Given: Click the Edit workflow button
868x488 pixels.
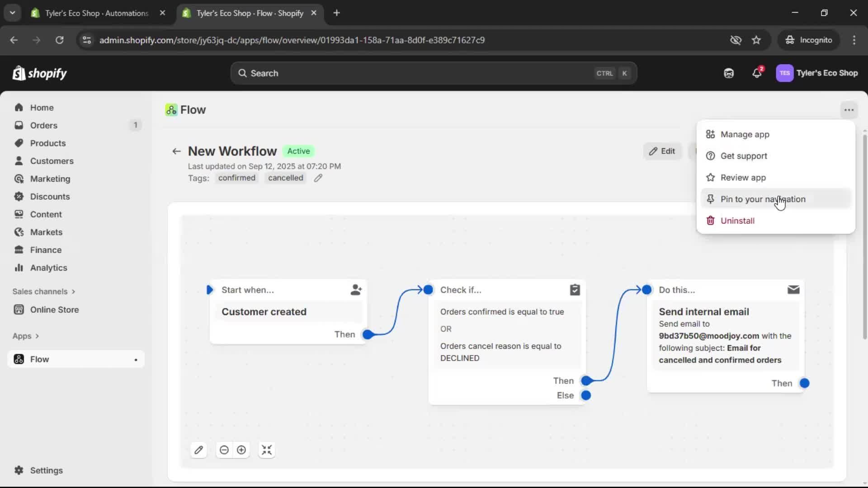Looking at the screenshot, I should [662, 151].
